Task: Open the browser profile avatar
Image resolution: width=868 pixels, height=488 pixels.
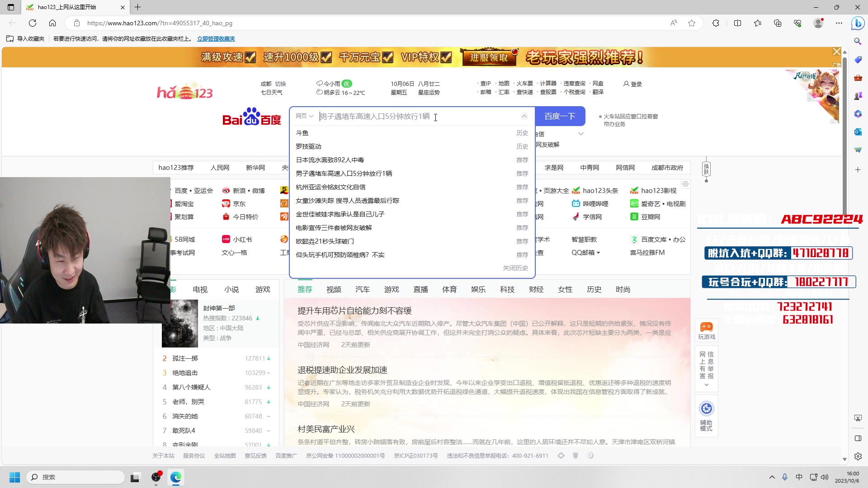Action: [818, 23]
